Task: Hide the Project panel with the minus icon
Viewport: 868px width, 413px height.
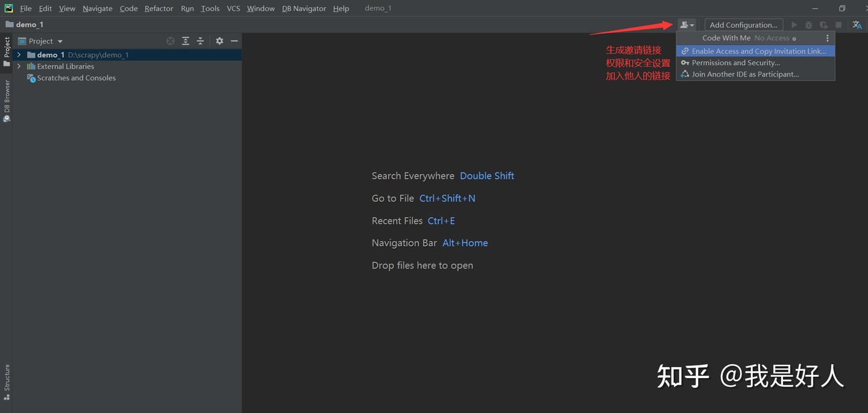Action: coord(234,40)
